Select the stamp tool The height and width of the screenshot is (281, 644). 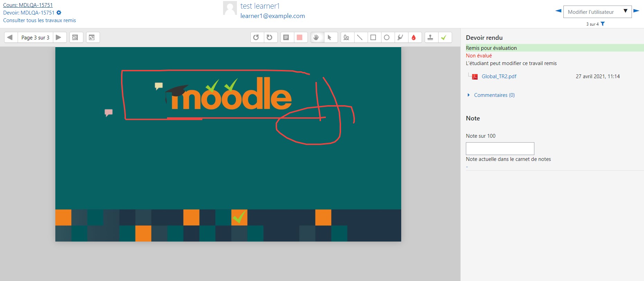click(431, 37)
